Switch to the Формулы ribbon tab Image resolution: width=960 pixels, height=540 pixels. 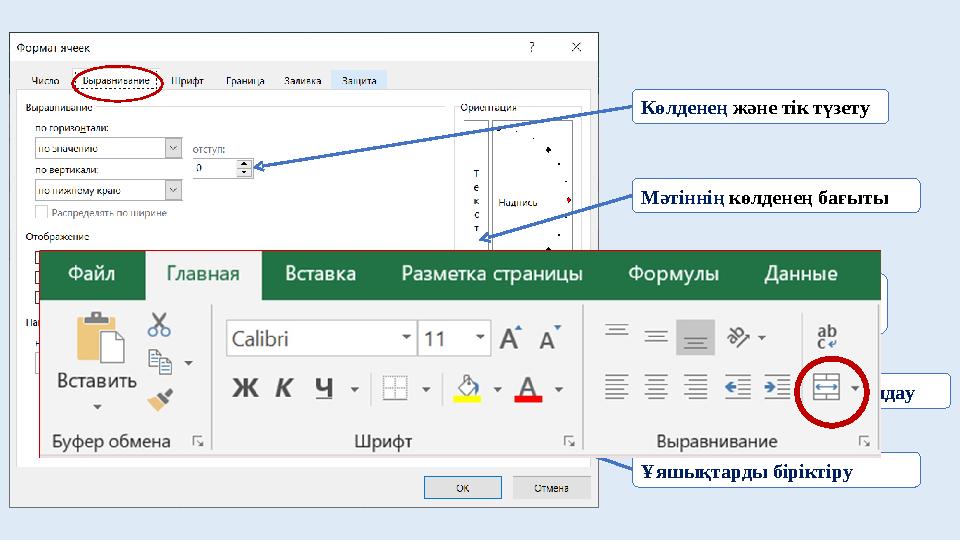click(673, 274)
